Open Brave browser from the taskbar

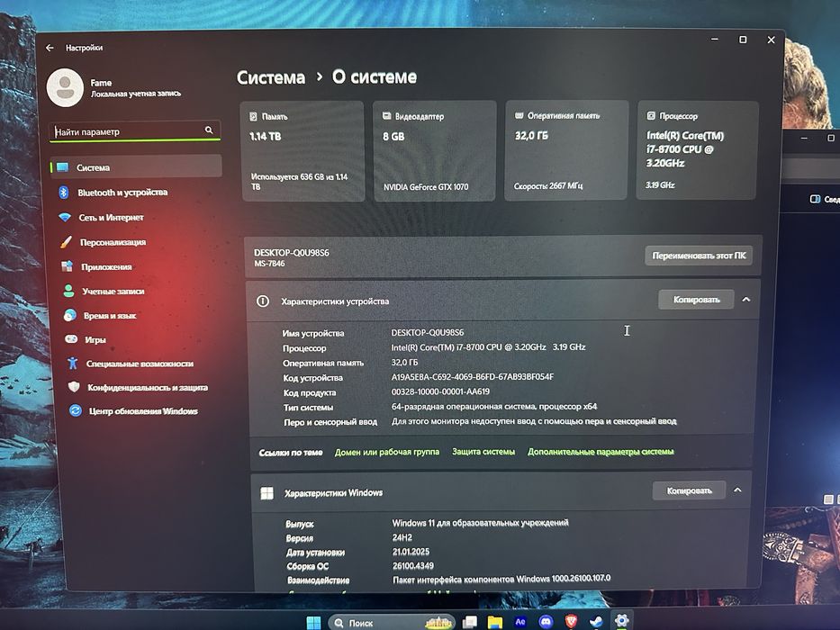point(571,621)
